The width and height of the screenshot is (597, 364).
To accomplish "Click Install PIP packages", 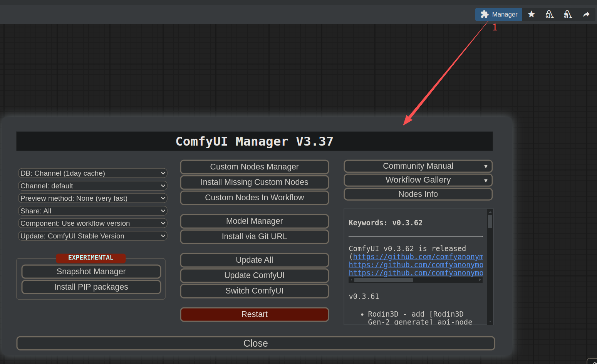I will coord(91,287).
